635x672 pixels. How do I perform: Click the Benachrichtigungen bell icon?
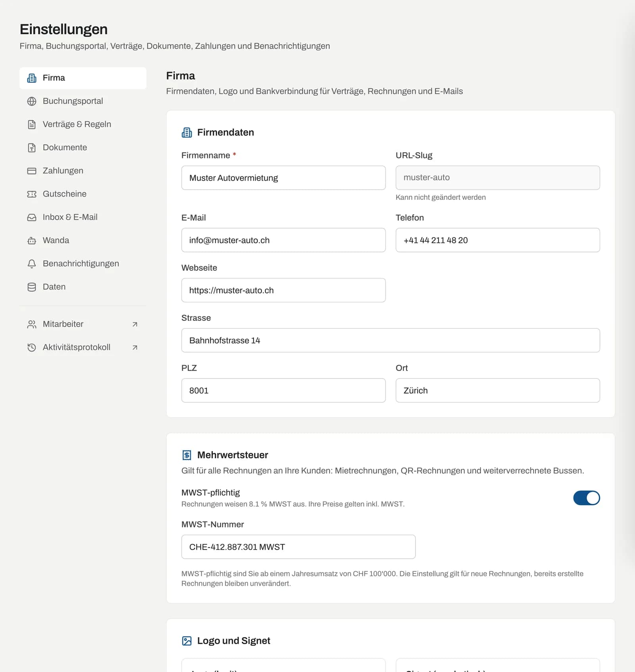coord(32,264)
